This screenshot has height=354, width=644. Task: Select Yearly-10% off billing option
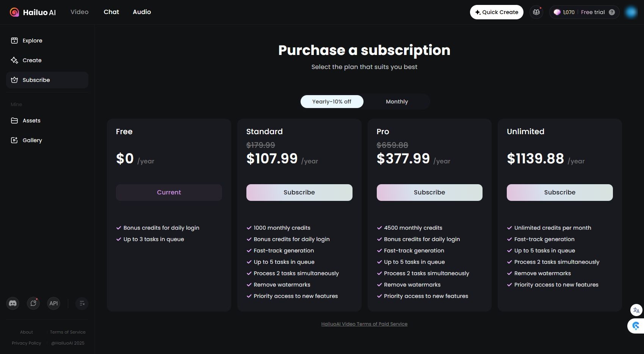click(332, 102)
